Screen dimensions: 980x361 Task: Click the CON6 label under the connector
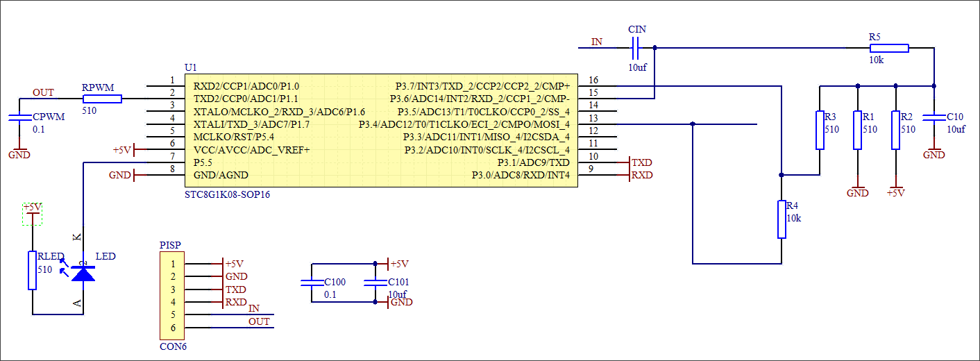click(173, 347)
